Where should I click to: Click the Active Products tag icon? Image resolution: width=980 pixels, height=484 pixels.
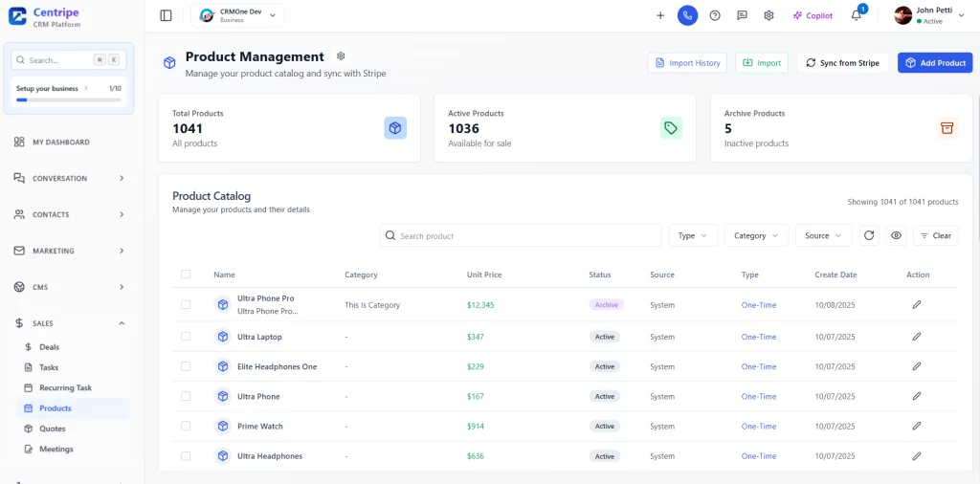(x=671, y=128)
